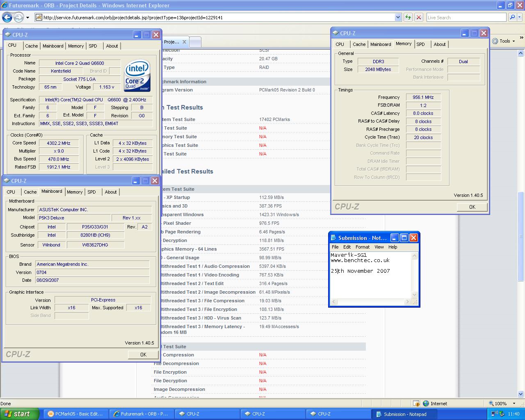525x420 pixels.
Task: Open the Notepad Edit menu
Action: pyautogui.click(x=347, y=247)
